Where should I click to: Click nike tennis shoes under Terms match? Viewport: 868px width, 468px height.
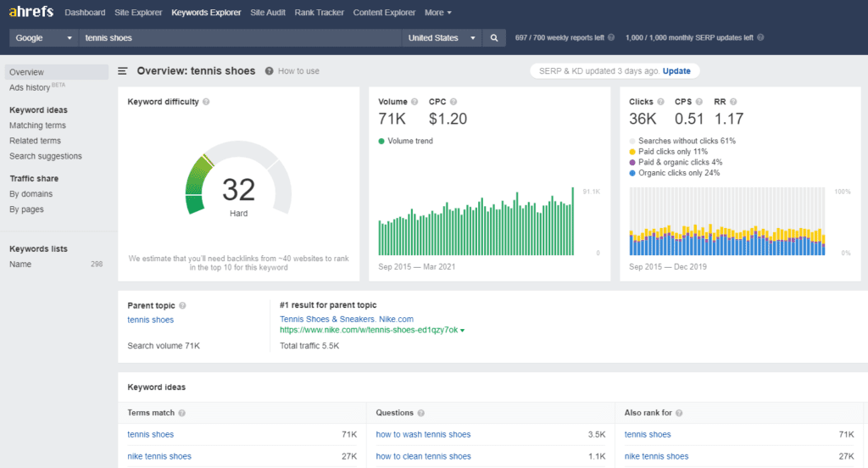coord(159,456)
